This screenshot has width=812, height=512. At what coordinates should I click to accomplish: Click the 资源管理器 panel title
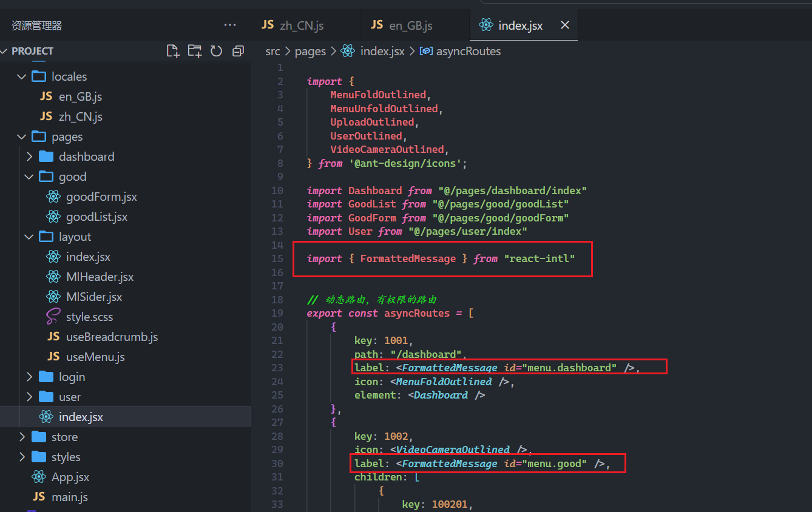(36, 25)
